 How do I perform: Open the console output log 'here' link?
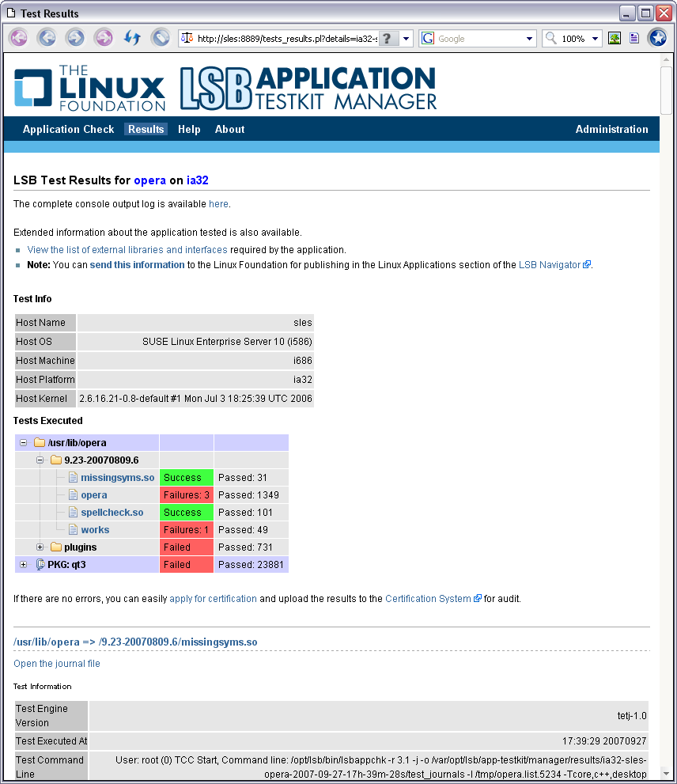click(218, 203)
